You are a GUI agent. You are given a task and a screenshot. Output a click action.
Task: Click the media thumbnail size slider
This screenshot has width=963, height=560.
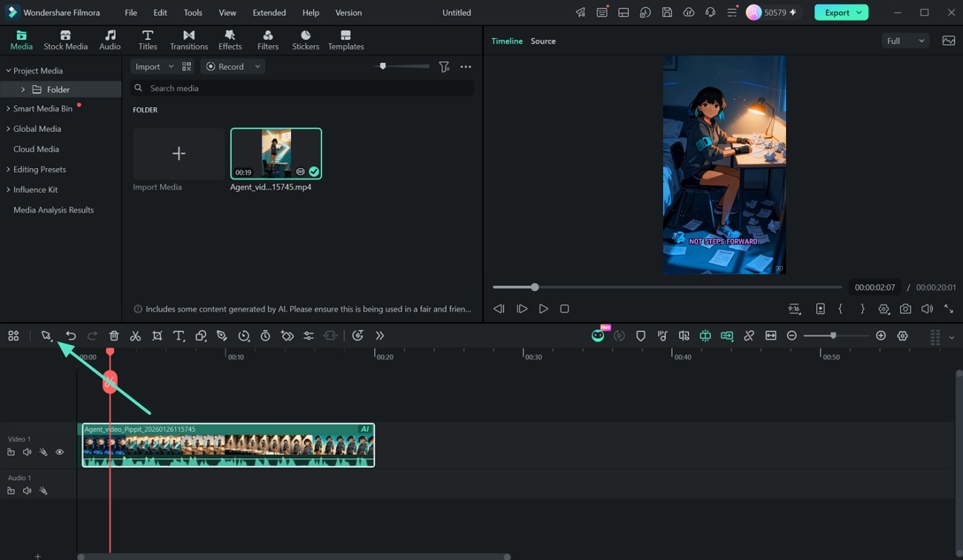[x=383, y=67]
